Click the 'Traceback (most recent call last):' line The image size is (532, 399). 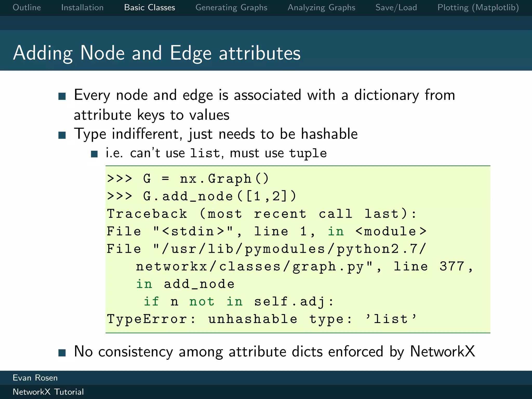coord(262,214)
